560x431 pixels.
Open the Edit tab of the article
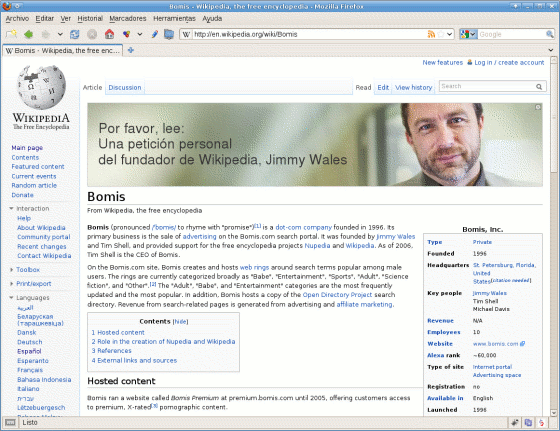pos(383,87)
